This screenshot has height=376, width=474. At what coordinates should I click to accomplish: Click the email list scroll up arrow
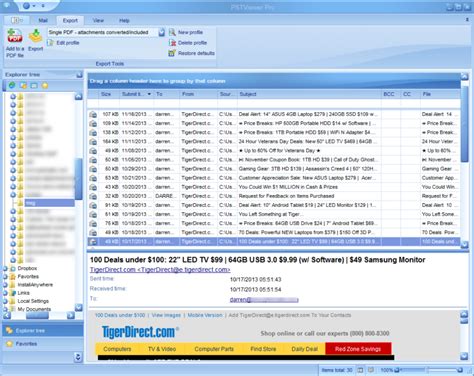click(x=464, y=76)
